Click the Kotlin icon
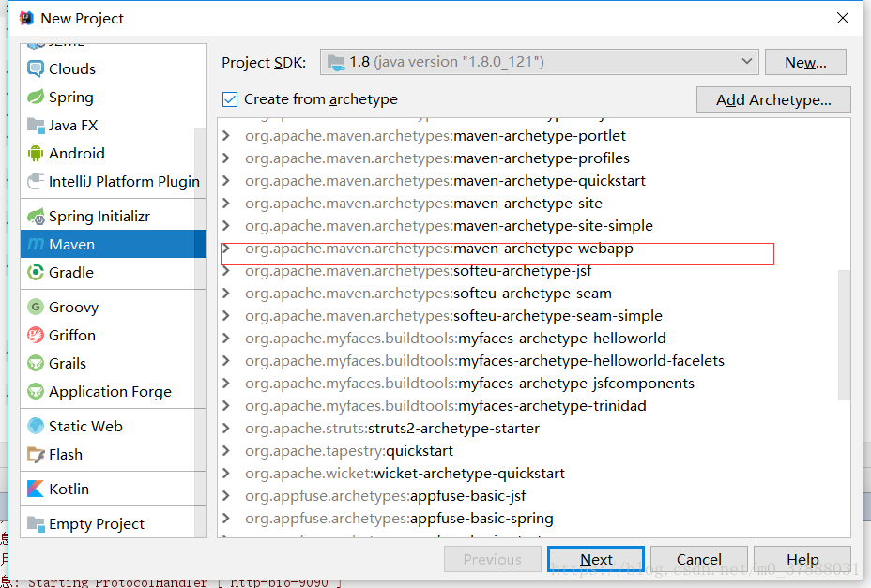The width and height of the screenshot is (871, 588). pyautogui.click(x=36, y=489)
